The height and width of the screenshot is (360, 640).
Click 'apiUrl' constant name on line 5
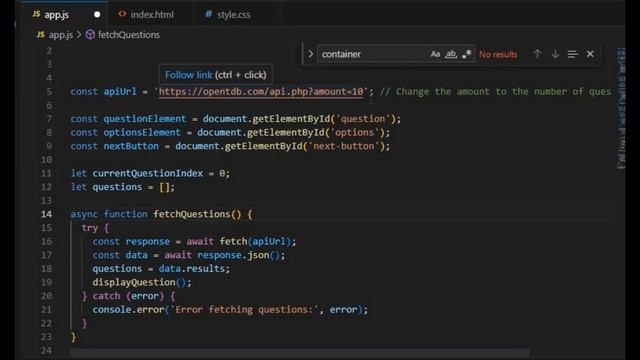120,92
